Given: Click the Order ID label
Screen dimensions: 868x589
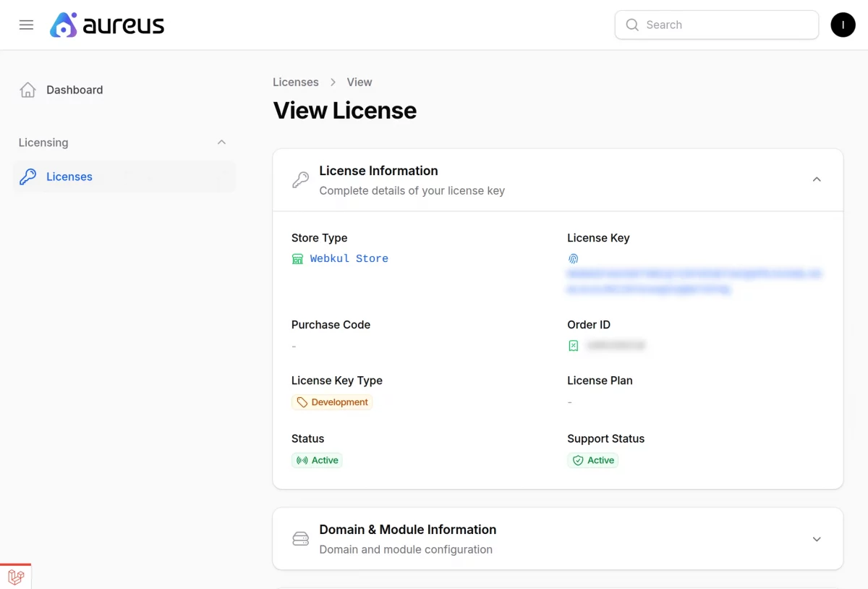Looking at the screenshot, I should 589,325.
